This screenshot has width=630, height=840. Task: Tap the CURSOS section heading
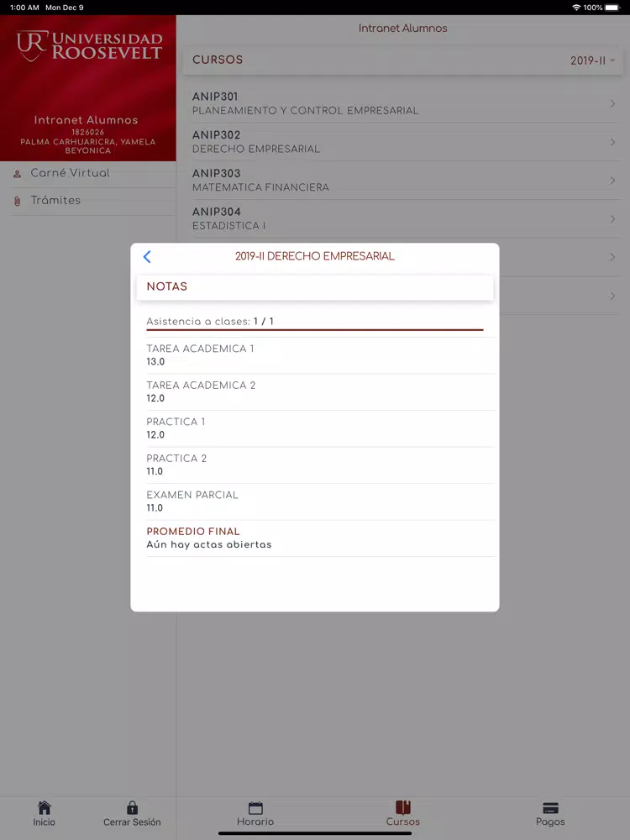point(218,60)
